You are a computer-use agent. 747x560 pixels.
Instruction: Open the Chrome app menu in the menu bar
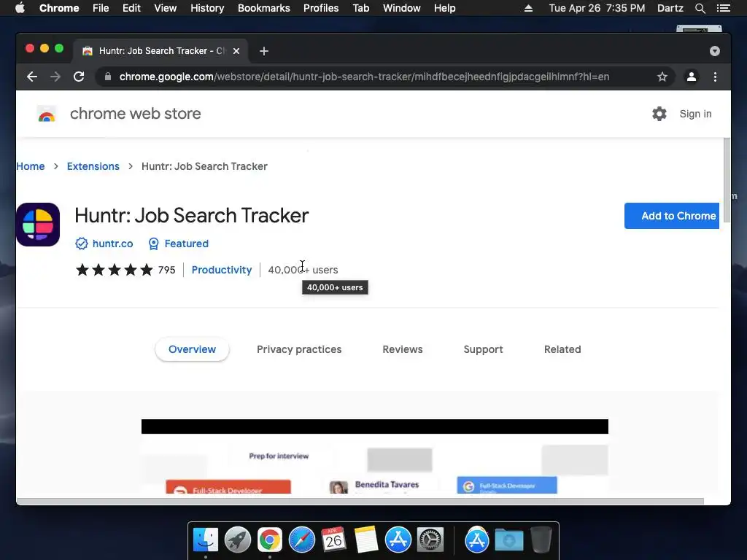59,8
